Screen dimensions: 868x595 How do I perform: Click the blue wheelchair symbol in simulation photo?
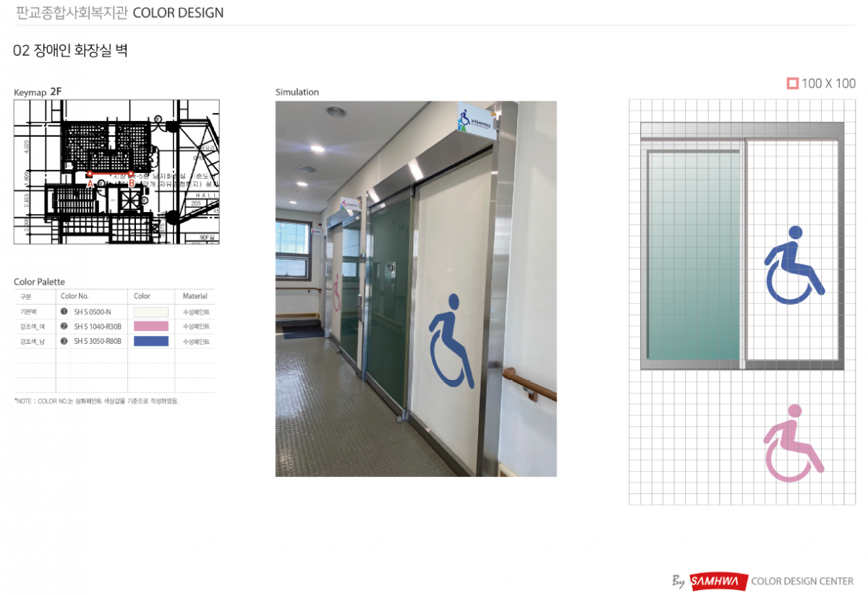451,339
